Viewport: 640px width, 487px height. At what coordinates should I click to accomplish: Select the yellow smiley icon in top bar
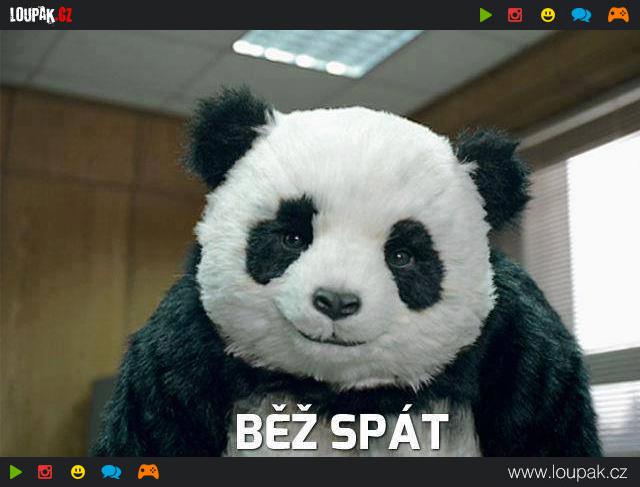[548, 15]
